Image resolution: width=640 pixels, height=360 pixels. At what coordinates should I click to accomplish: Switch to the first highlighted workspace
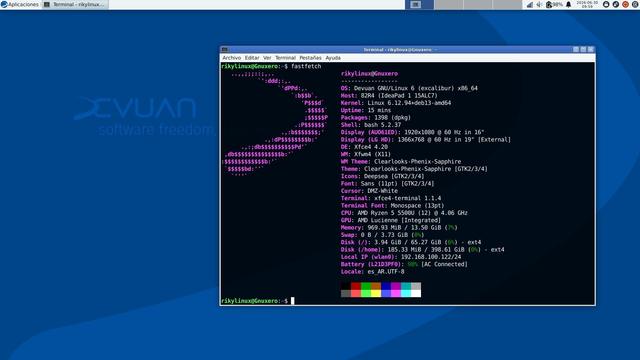coord(419,4)
